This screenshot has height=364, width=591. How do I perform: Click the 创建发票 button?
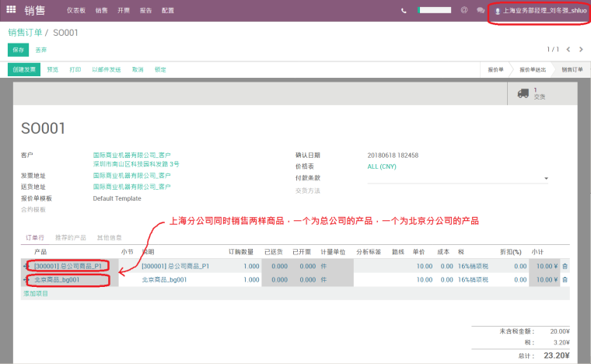pyautogui.click(x=24, y=69)
